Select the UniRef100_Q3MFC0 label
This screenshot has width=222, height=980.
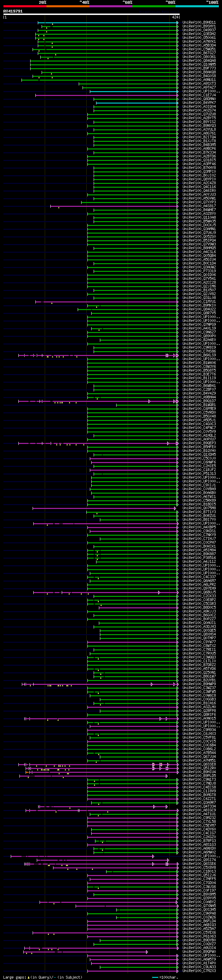tap(199, 172)
